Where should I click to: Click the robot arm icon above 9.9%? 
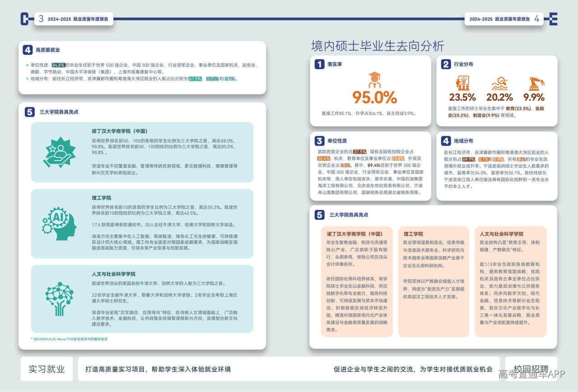click(x=536, y=83)
